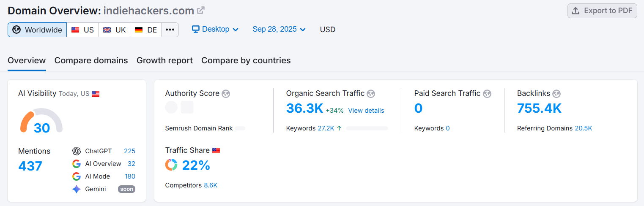Open AI Overview mentions count 32
The image size is (644, 206).
click(132, 164)
